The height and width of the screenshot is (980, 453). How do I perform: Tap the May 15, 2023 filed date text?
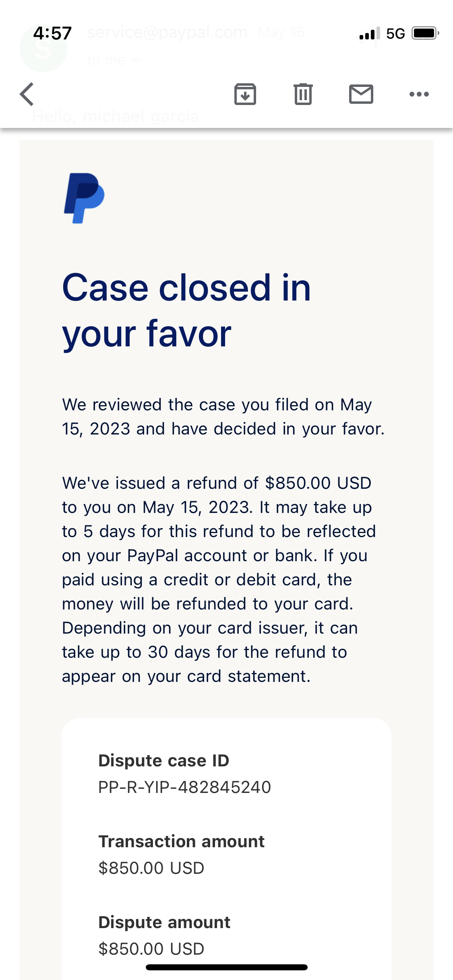pyautogui.click(x=217, y=417)
